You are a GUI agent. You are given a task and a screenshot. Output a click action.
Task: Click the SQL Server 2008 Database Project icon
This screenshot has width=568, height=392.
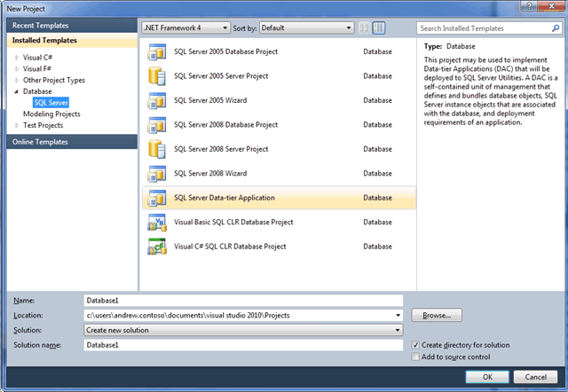[x=157, y=125]
